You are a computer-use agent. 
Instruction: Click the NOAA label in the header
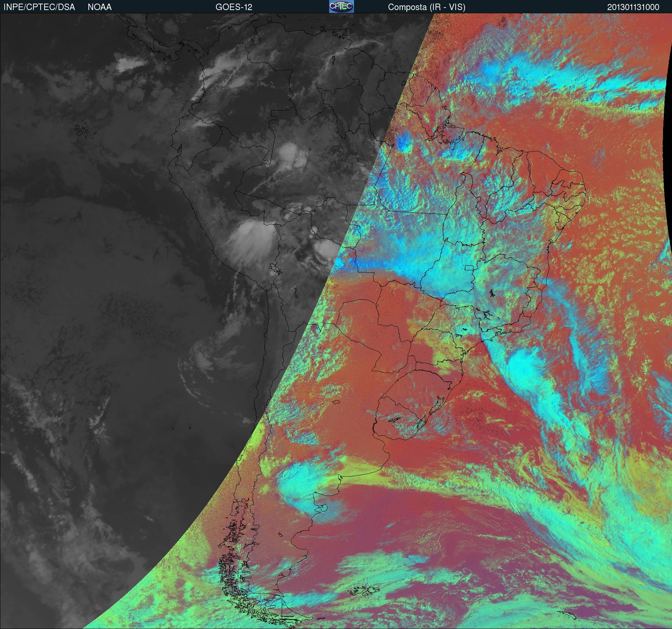point(100,7)
